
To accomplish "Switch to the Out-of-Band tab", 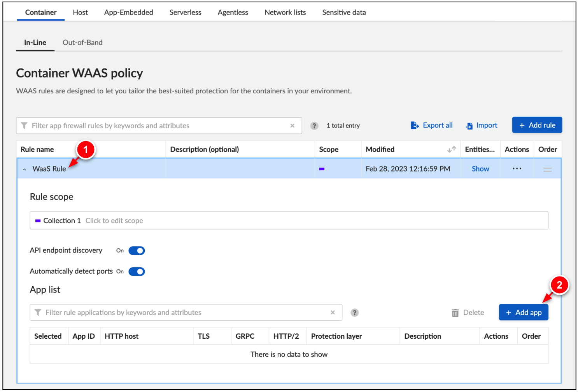I will coord(82,42).
